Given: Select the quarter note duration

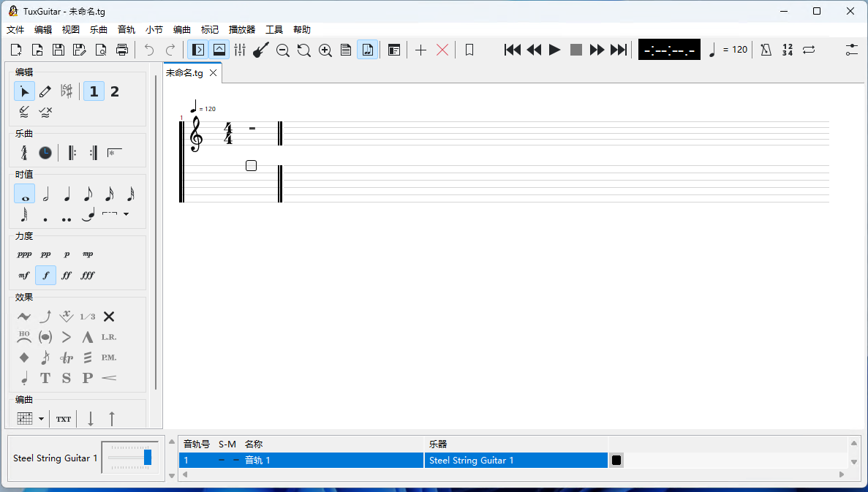Looking at the screenshot, I should 67,194.
